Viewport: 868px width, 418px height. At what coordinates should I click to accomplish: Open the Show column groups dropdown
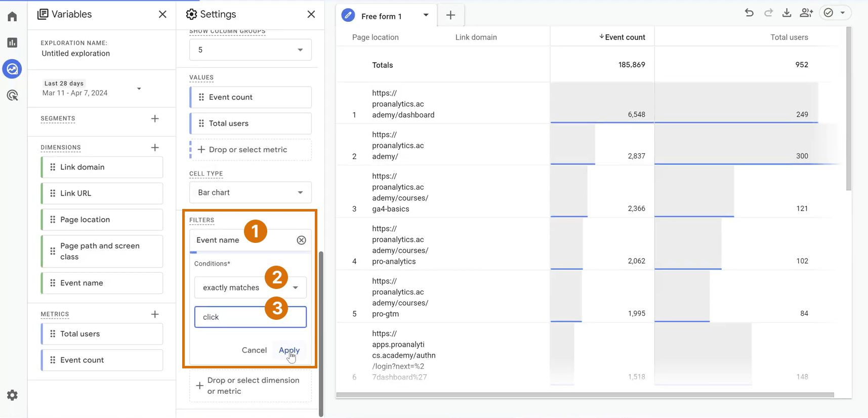[x=251, y=50]
